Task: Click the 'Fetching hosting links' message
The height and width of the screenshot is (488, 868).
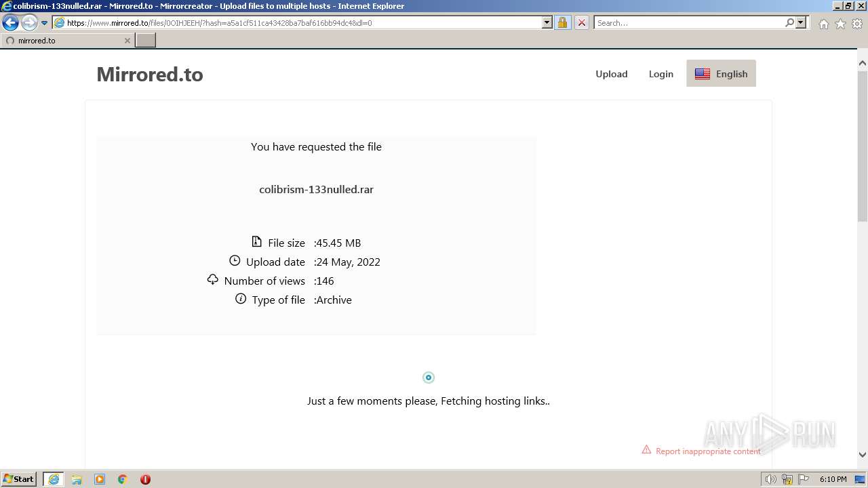Action: pos(429,401)
